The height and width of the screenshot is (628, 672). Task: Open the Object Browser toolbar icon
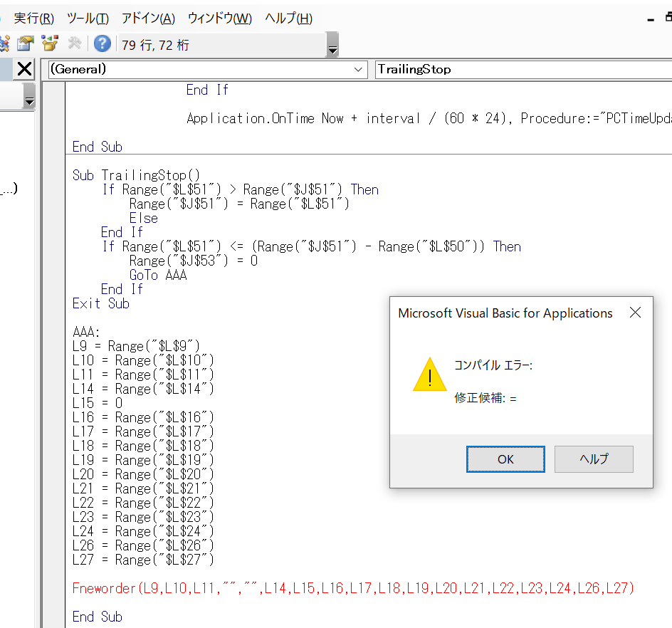point(49,44)
